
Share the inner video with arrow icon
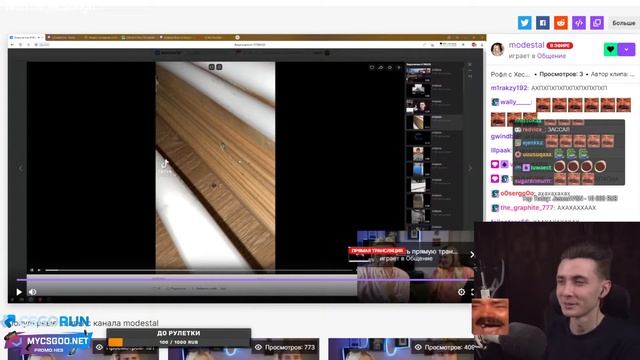[380, 67]
